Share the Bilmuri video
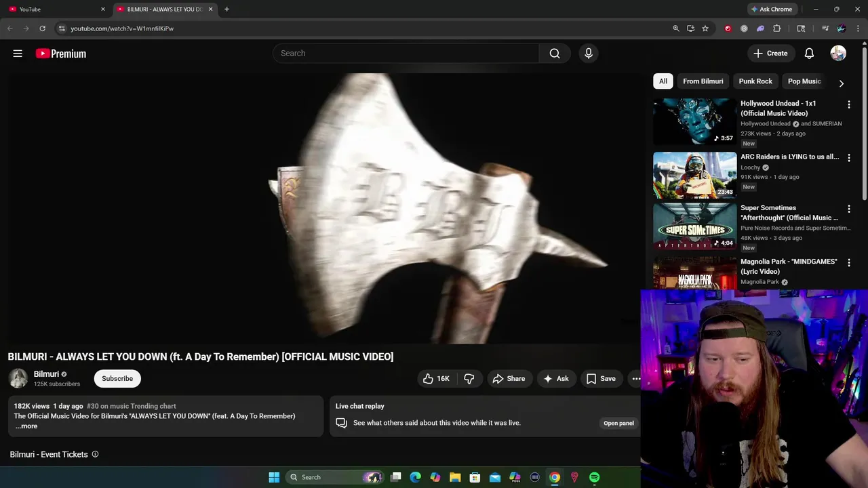The width and height of the screenshot is (868, 488). [x=509, y=379]
